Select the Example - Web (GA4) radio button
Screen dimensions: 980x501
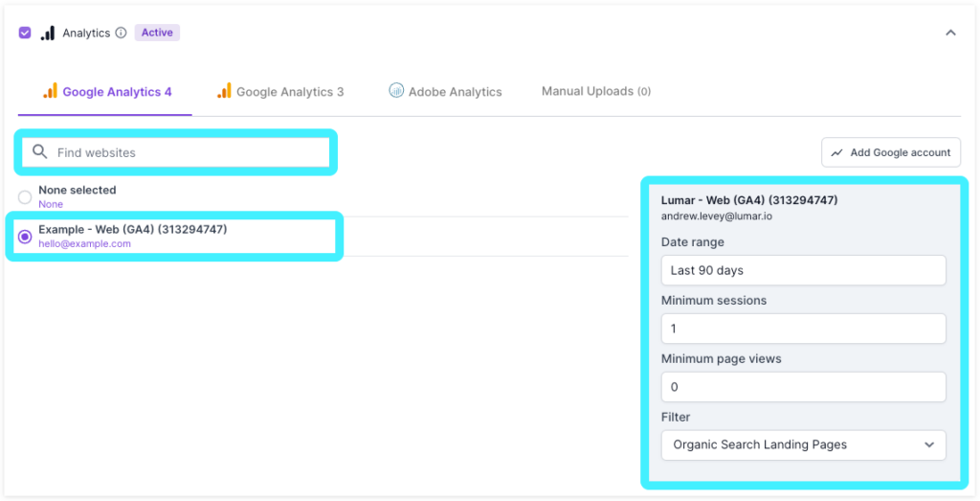(25, 237)
